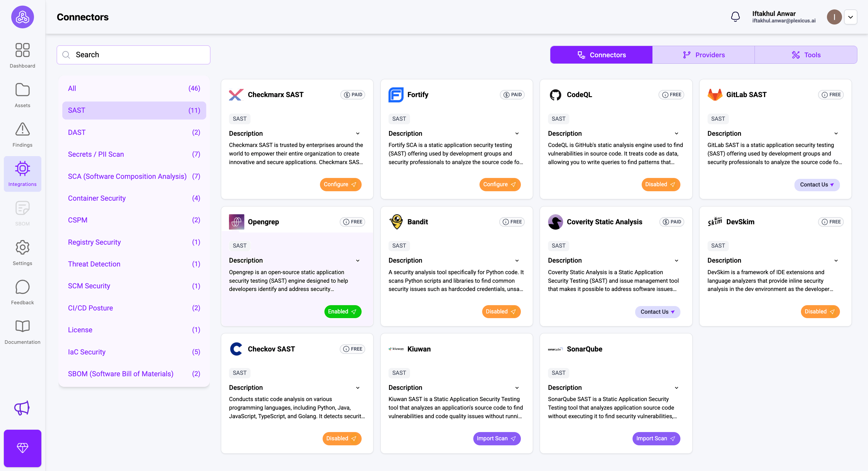
Task: Open the Feedback panel
Action: coord(22,292)
